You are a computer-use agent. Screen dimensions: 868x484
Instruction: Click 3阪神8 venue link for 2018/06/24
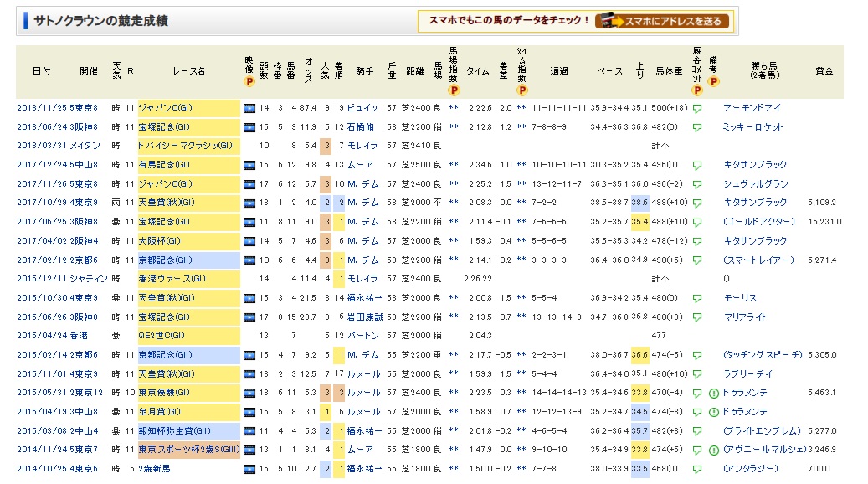point(85,127)
